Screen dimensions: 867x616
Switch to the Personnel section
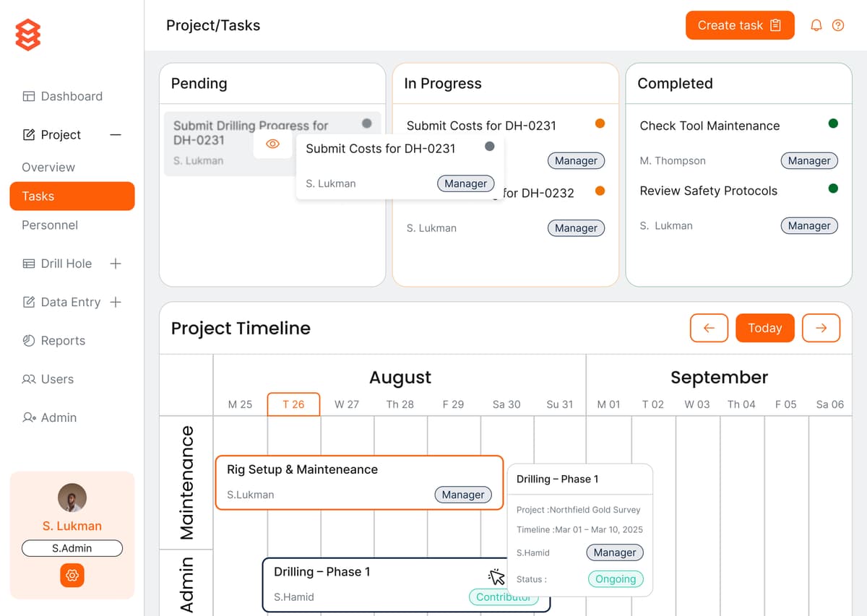(49, 225)
